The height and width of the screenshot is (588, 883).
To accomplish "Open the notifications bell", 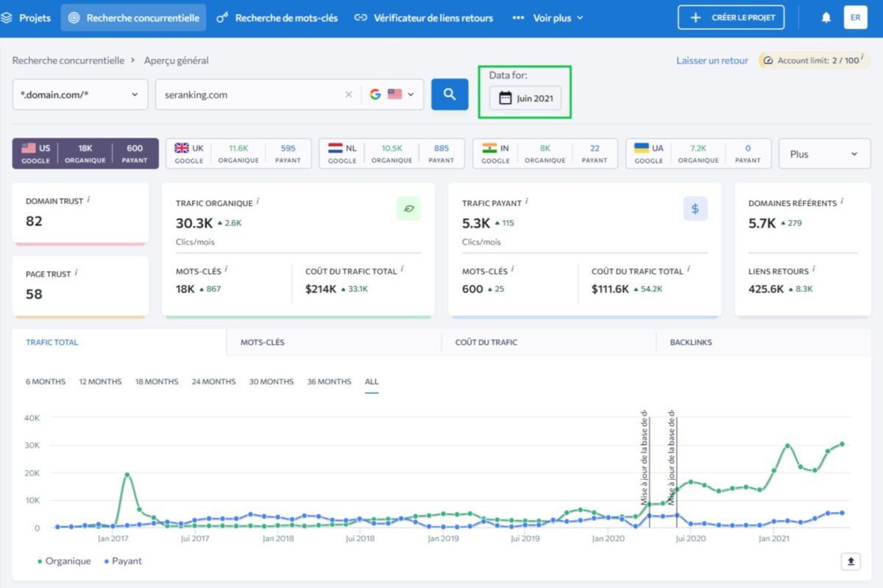I will (826, 18).
